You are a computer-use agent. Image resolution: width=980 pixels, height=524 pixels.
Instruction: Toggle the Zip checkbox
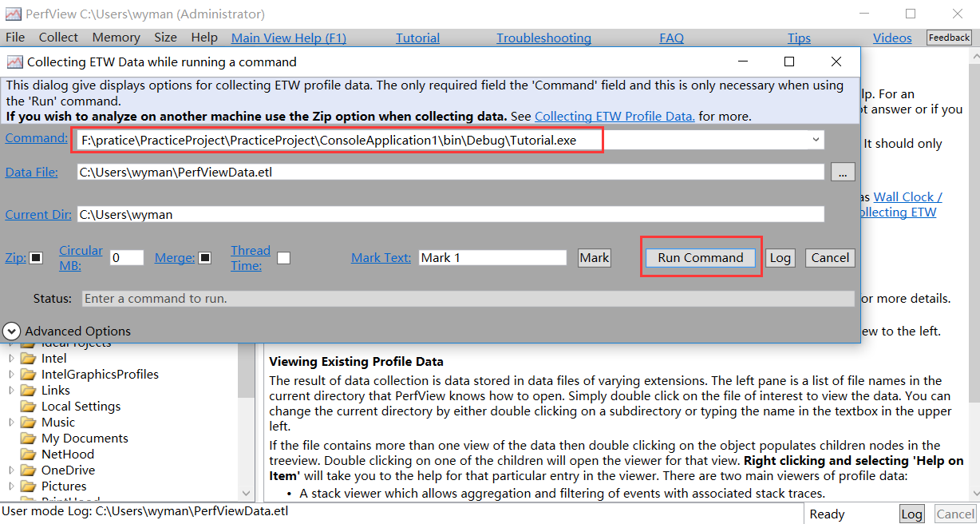pyautogui.click(x=36, y=258)
